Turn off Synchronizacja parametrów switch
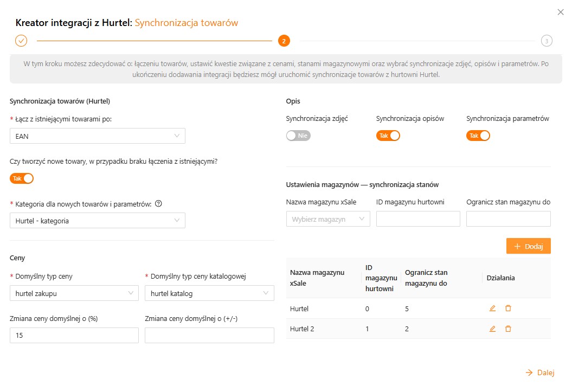The width and height of the screenshot is (572, 392). click(478, 136)
